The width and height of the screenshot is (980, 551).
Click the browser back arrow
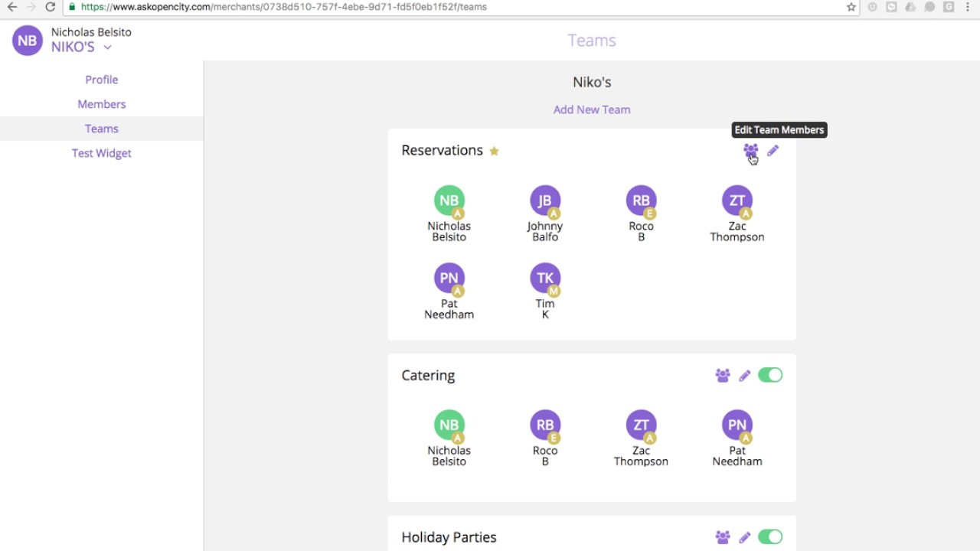click(12, 7)
